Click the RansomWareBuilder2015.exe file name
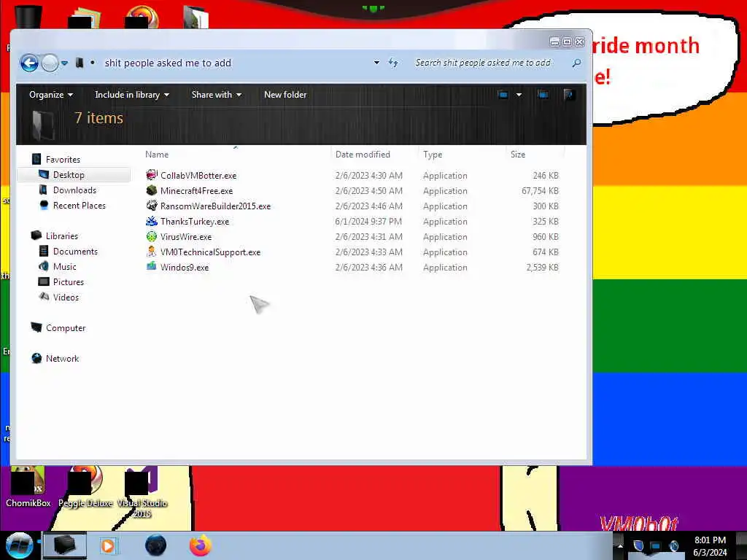Image resolution: width=747 pixels, height=560 pixels. click(215, 206)
